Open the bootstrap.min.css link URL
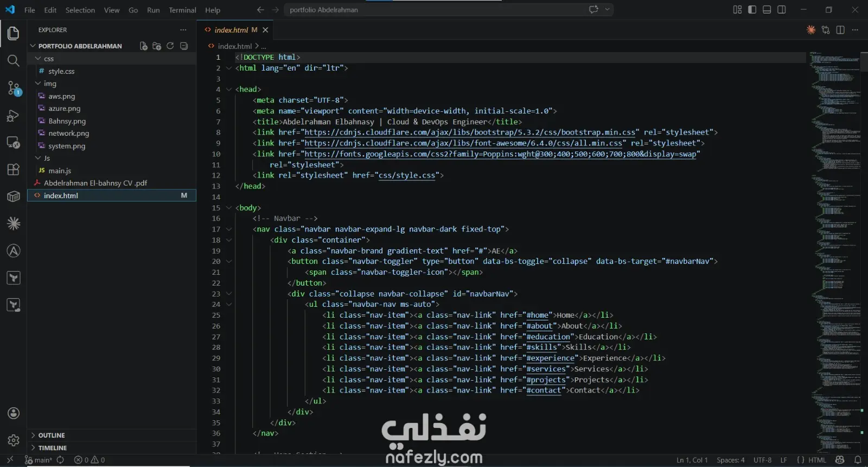Viewport: 868px width, 467px height. click(x=470, y=132)
